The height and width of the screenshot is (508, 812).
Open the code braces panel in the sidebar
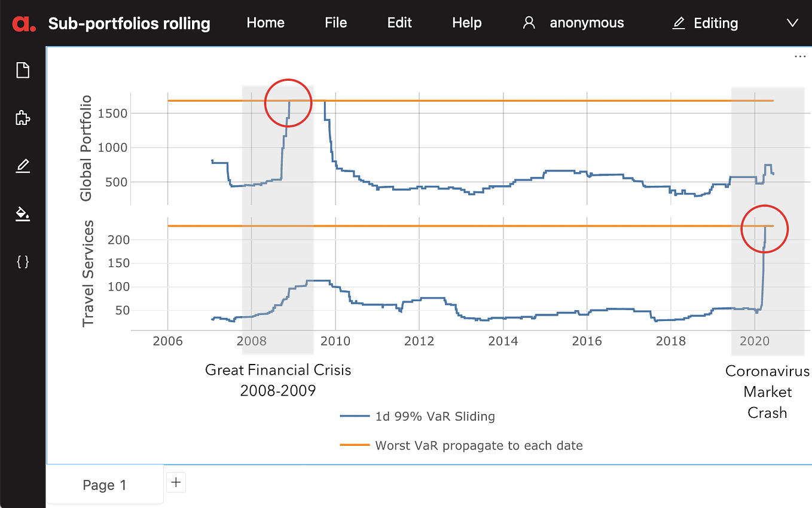22,261
